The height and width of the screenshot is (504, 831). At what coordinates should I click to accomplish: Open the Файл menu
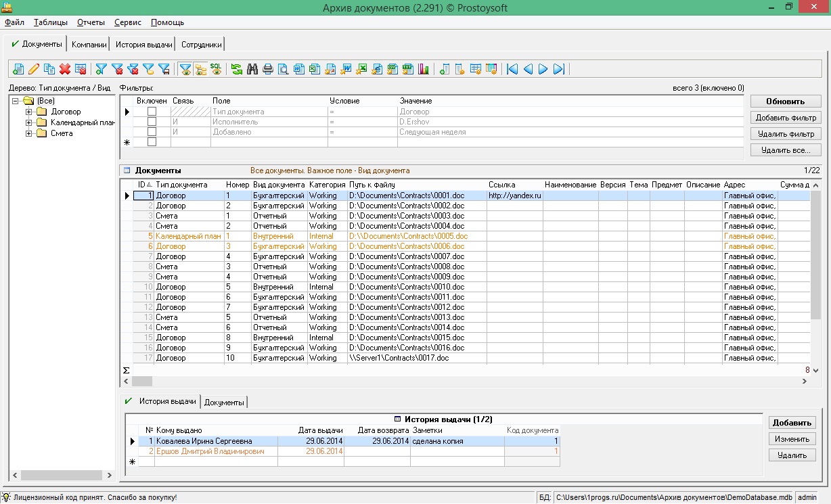pos(14,22)
